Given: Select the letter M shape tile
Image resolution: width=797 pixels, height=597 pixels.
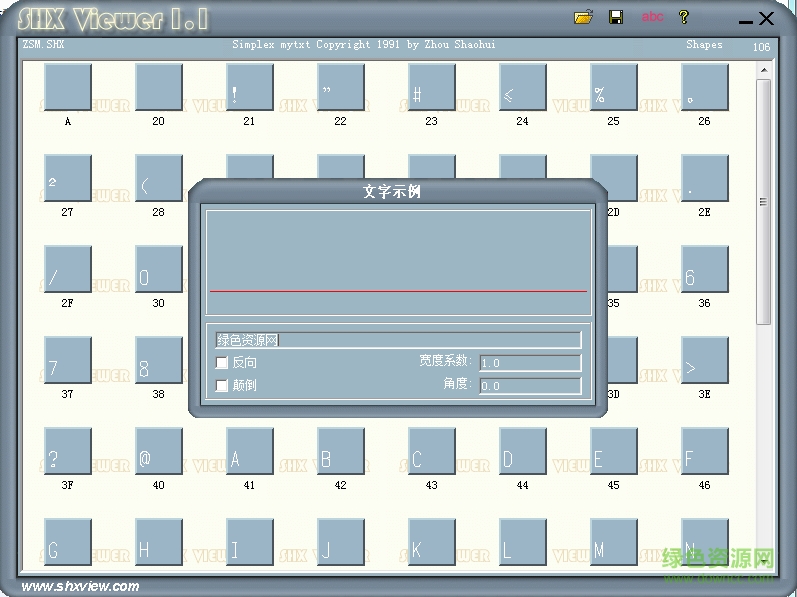Looking at the screenshot, I should pos(614,542).
